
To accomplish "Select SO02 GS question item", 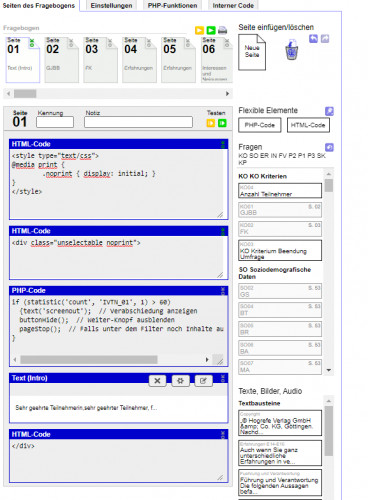I will pos(280,291).
